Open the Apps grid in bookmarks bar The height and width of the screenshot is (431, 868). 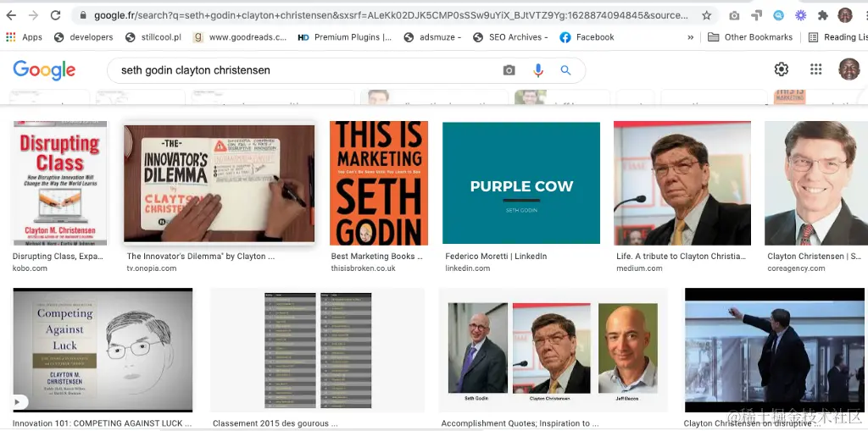24,37
